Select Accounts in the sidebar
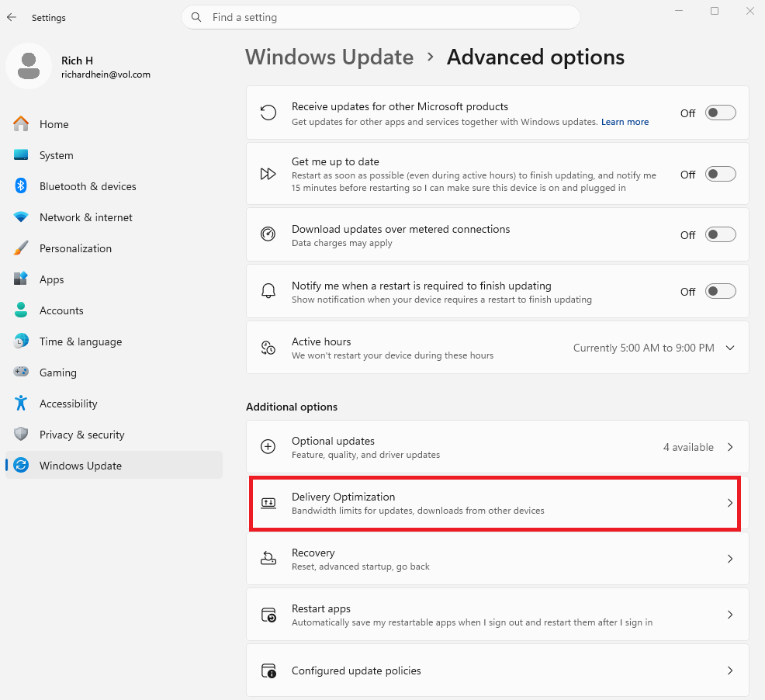765x700 pixels. [x=114, y=310]
